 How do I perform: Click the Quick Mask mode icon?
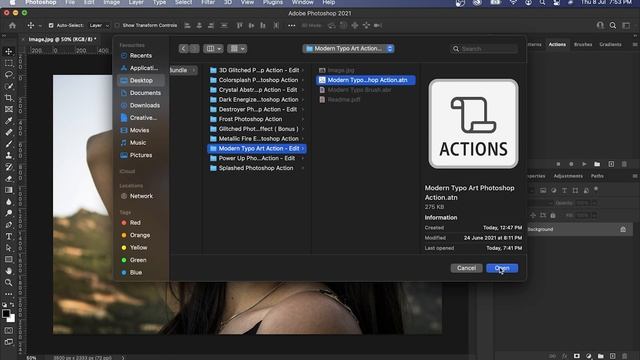click(x=9, y=330)
